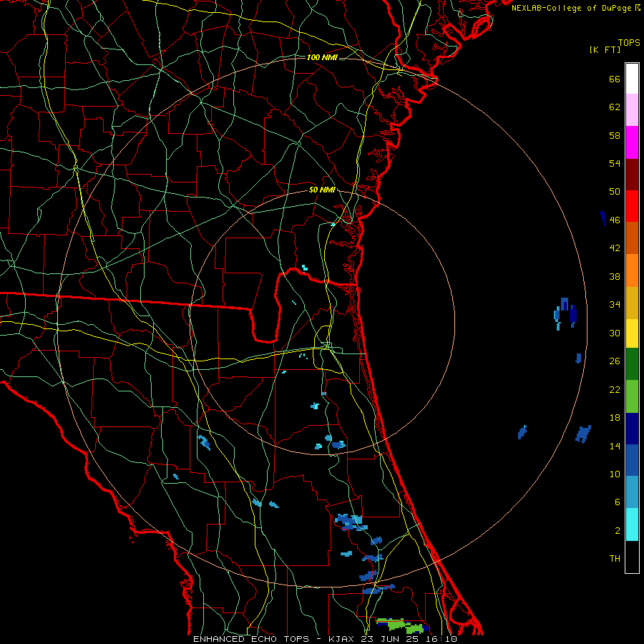Viewport: 644px width, 644px height.
Task: Click the '50 NMI' range ring label
Action: (323, 190)
